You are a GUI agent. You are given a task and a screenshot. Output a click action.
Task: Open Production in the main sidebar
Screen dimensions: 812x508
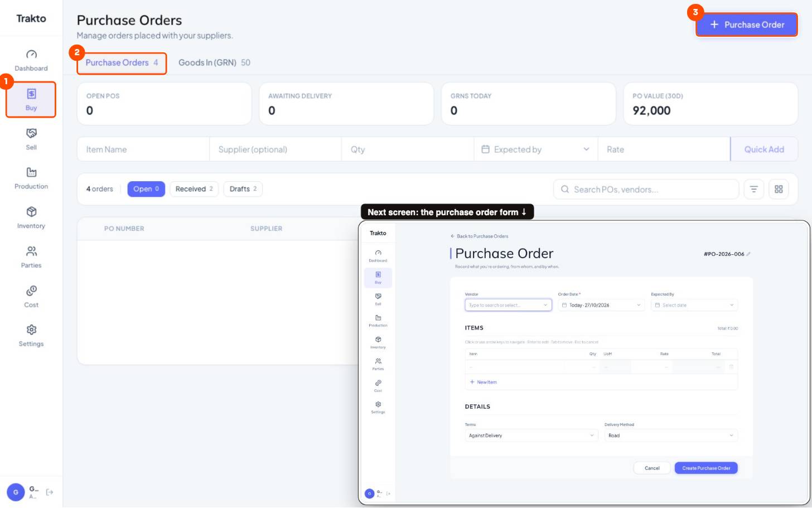tap(31, 178)
